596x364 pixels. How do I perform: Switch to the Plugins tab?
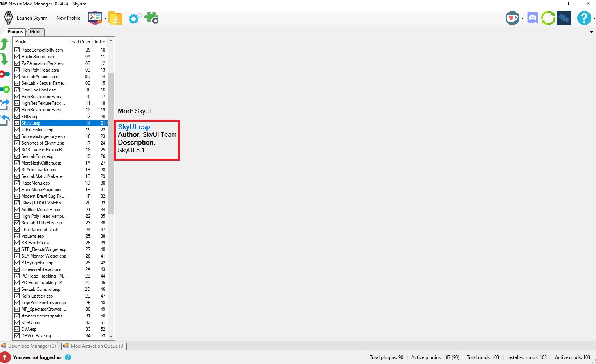(15, 32)
